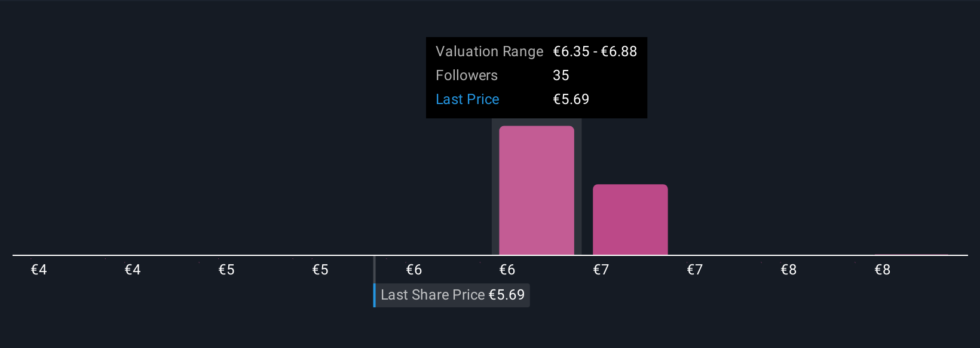
Task: Click the Followers label in tooltip
Action: click(x=467, y=75)
